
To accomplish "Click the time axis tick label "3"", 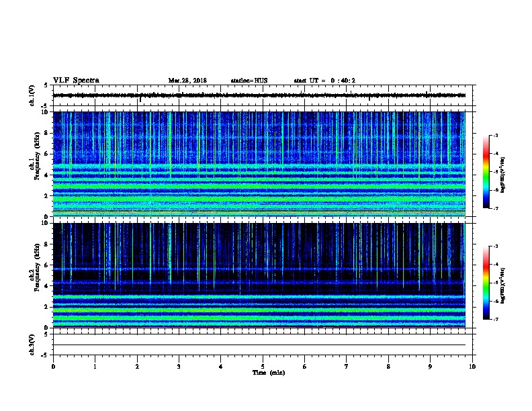I will (x=179, y=367).
